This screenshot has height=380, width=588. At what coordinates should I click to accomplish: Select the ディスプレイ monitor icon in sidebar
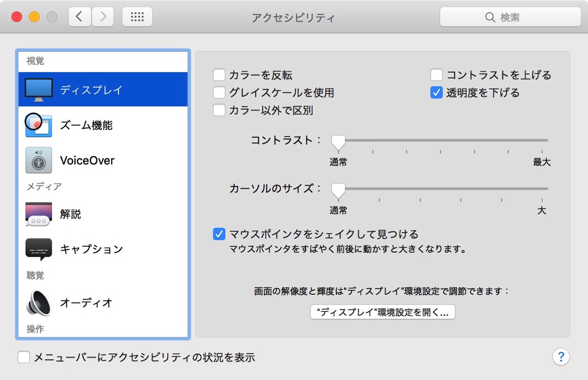[x=39, y=90]
